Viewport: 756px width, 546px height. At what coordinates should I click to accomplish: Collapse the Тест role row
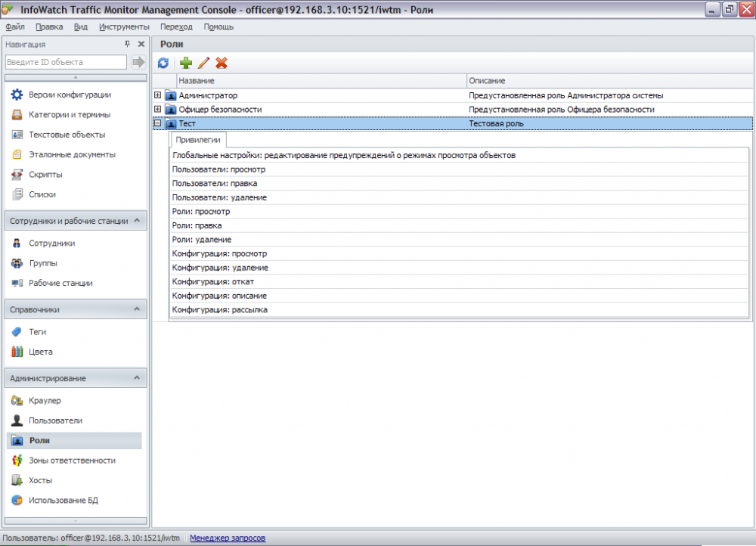[158, 123]
